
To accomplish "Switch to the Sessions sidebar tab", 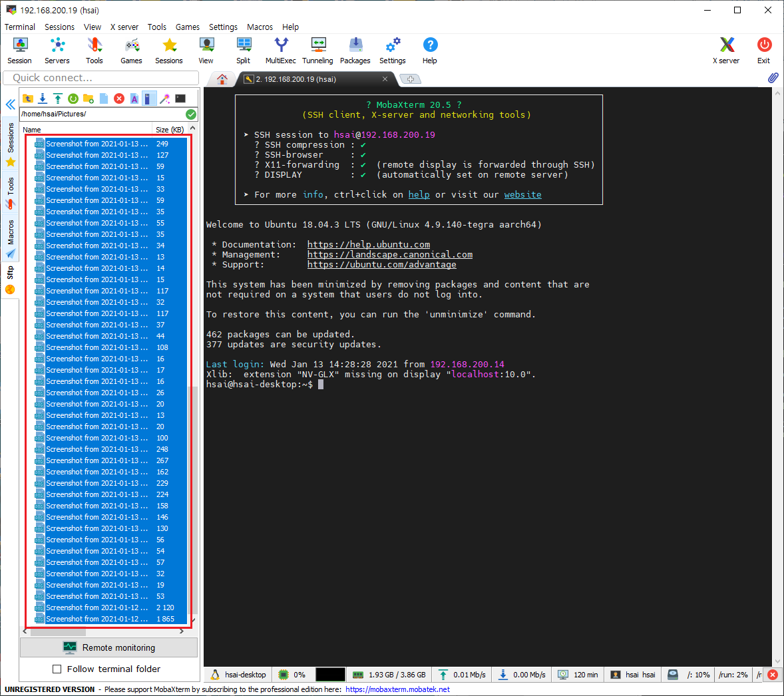I will 11,144.
